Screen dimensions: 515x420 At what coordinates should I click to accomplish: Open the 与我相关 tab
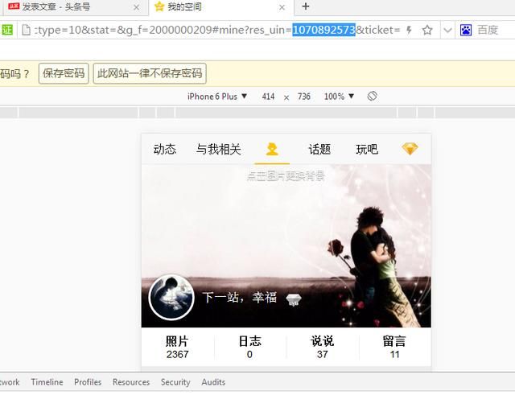tap(219, 150)
